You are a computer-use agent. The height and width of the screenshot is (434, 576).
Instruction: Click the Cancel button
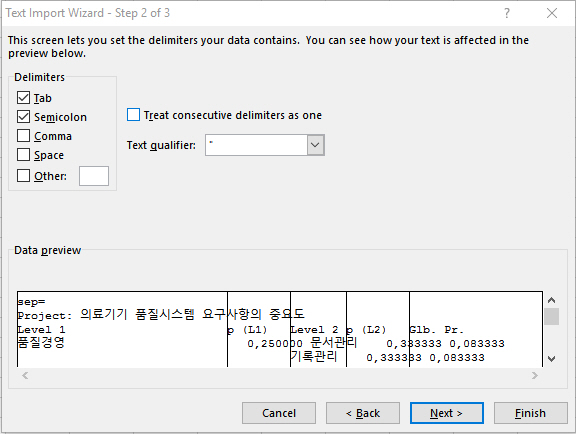279,413
